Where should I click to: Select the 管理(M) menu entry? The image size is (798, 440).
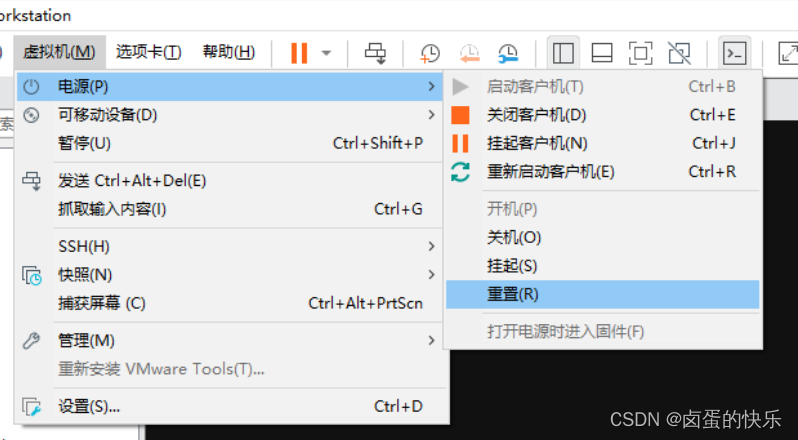tap(231, 340)
